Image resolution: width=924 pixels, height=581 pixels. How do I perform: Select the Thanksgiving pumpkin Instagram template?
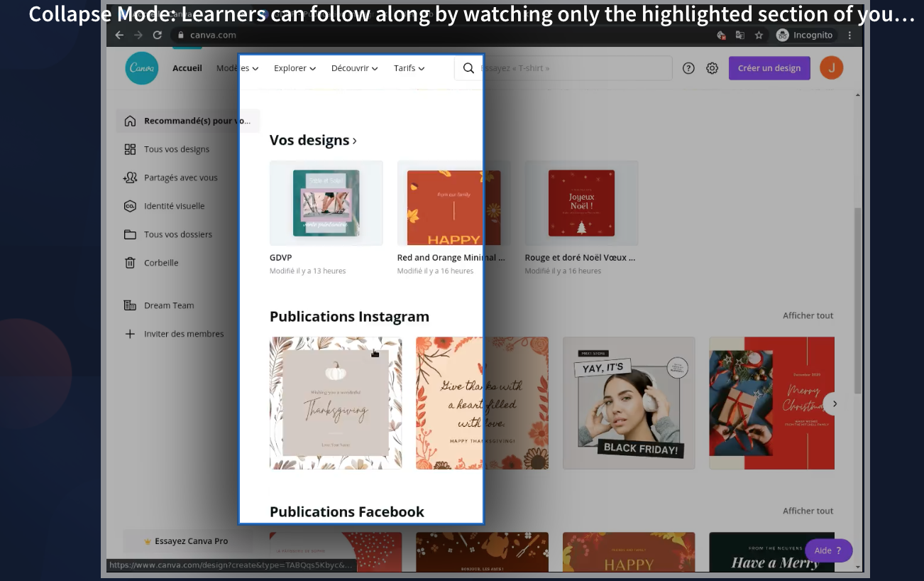[x=336, y=403]
